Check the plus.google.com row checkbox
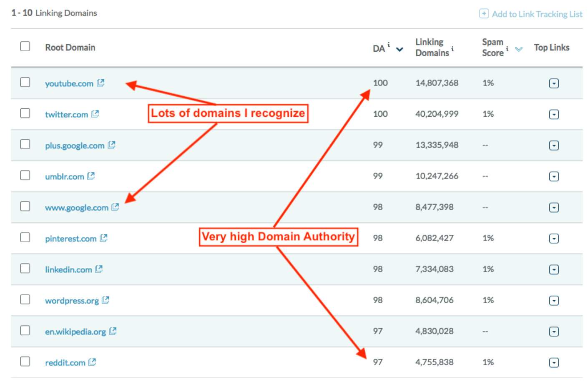Viewport: 588px width, 382px height. [x=25, y=144]
